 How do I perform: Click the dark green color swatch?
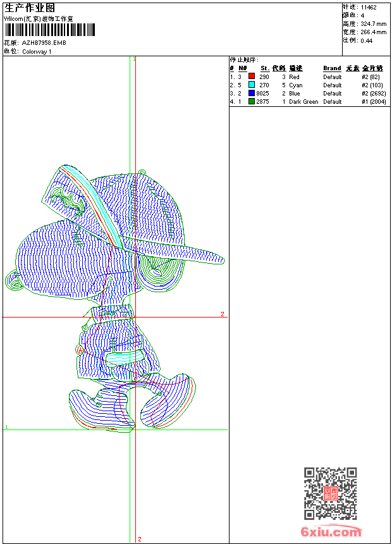251,101
